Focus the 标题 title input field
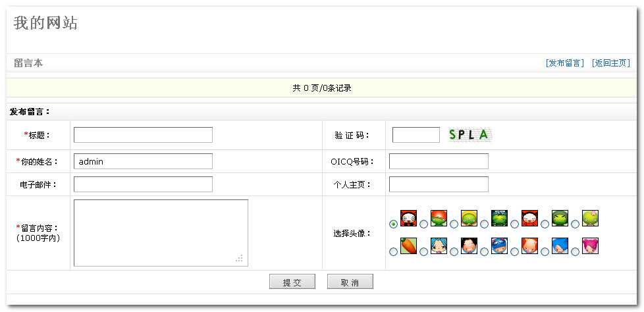The width and height of the screenshot is (644, 312). pyautogui.click(x=143, y=135)
